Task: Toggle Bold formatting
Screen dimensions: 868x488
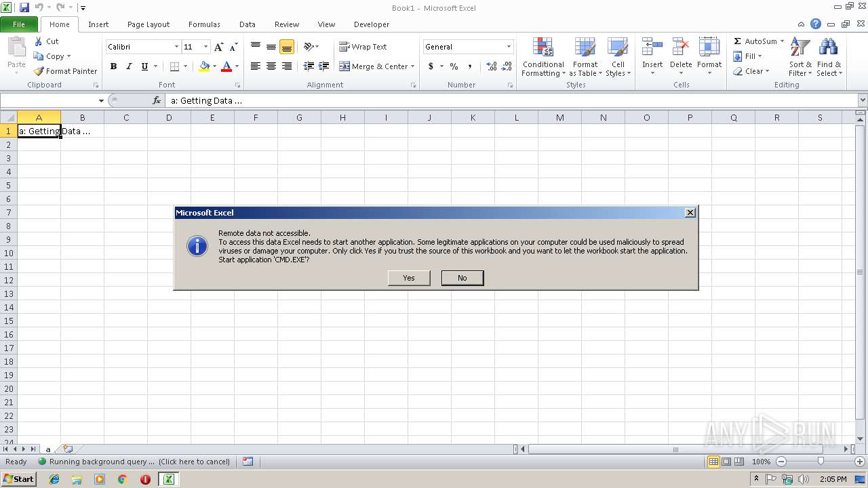Action: [113, 66]
